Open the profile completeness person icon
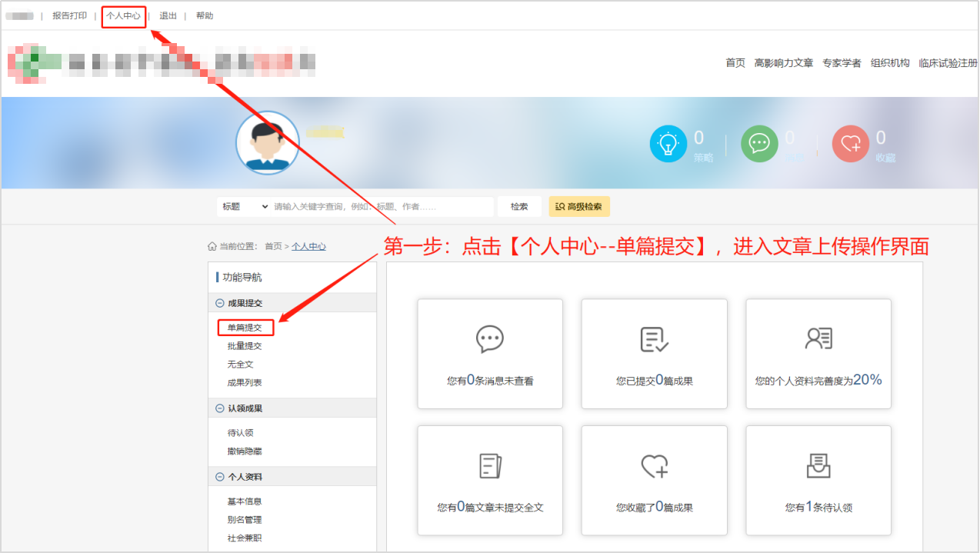The width and height of the screenshot is (980, 553). [818, 339]
